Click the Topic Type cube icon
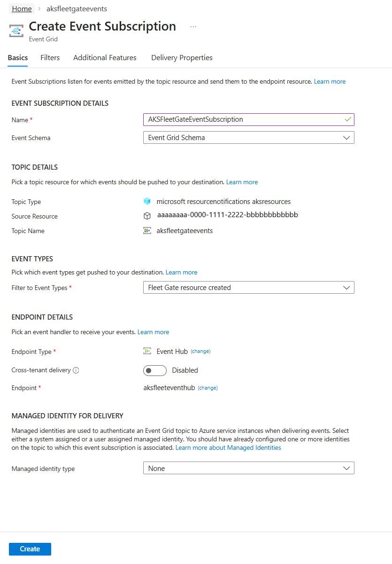This screenshot has height=564, width=392. pyautogui.click(x=147, y=202)
